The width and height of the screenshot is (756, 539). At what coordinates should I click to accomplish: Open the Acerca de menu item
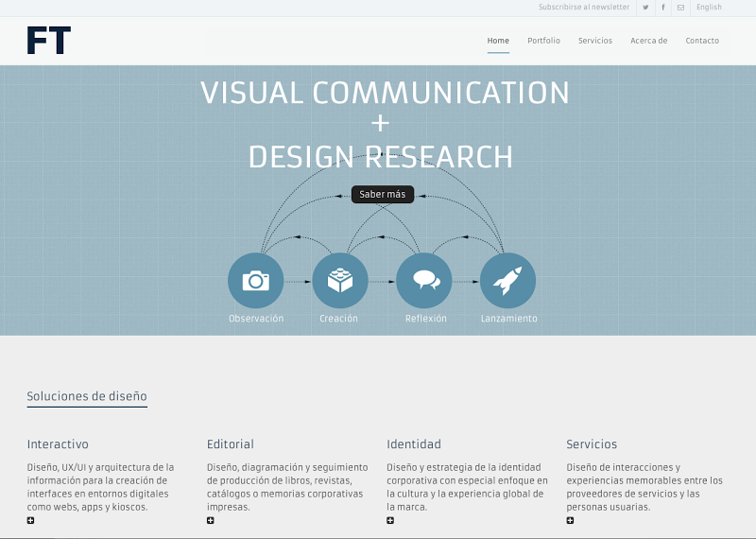point(649,41)
